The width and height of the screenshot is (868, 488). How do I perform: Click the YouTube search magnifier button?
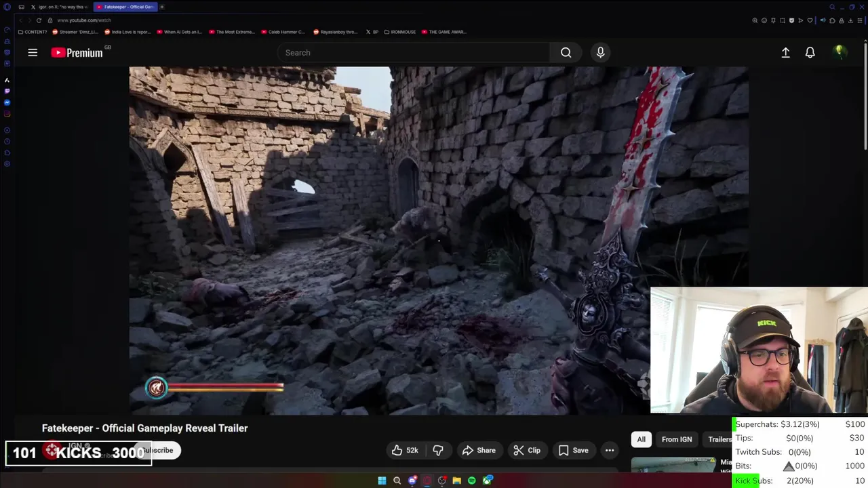click(x=566, y=52)
